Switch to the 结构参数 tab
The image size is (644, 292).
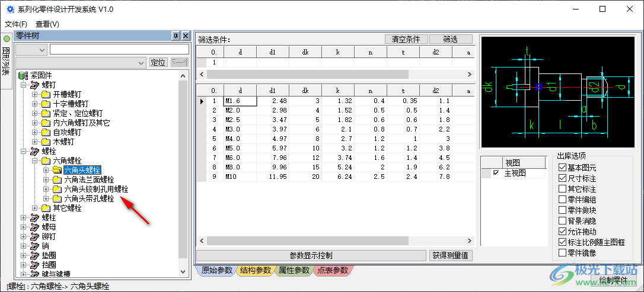(x=256, y=270)
